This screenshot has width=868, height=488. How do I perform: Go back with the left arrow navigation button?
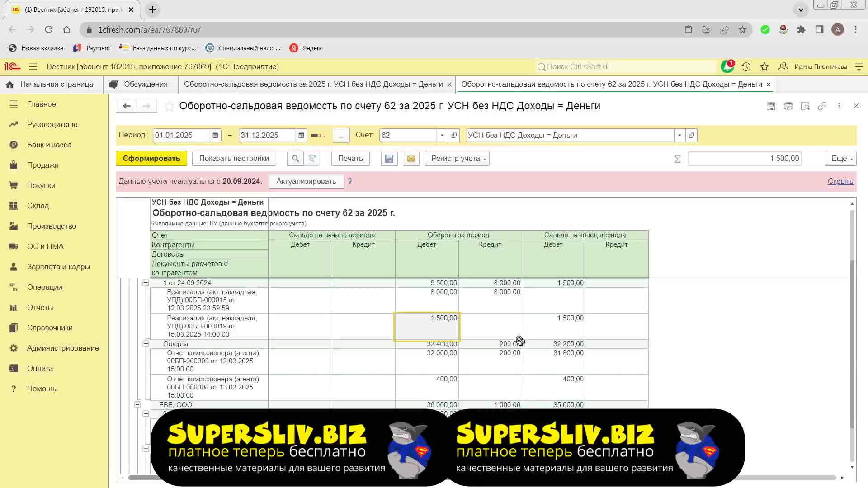126,106
